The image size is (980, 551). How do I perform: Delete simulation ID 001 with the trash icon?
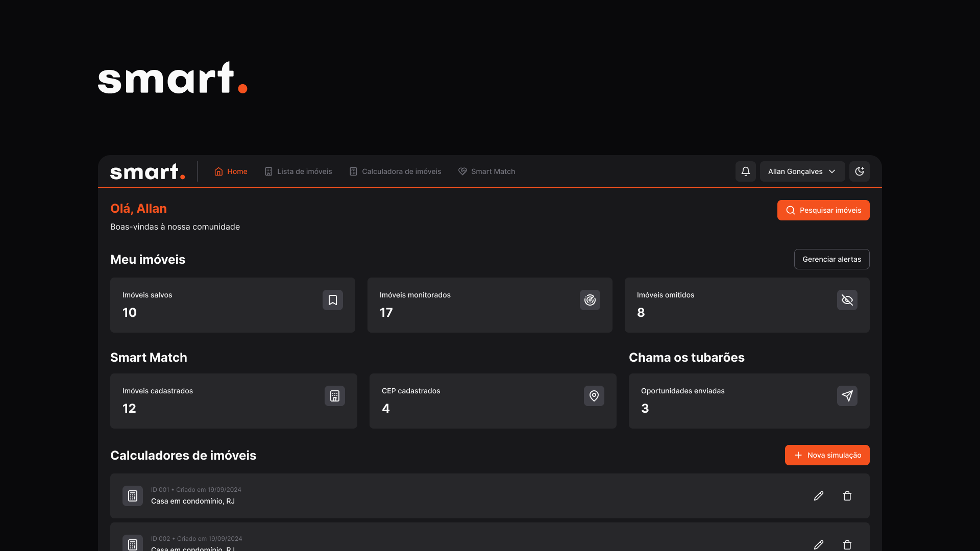click(847, 496)
